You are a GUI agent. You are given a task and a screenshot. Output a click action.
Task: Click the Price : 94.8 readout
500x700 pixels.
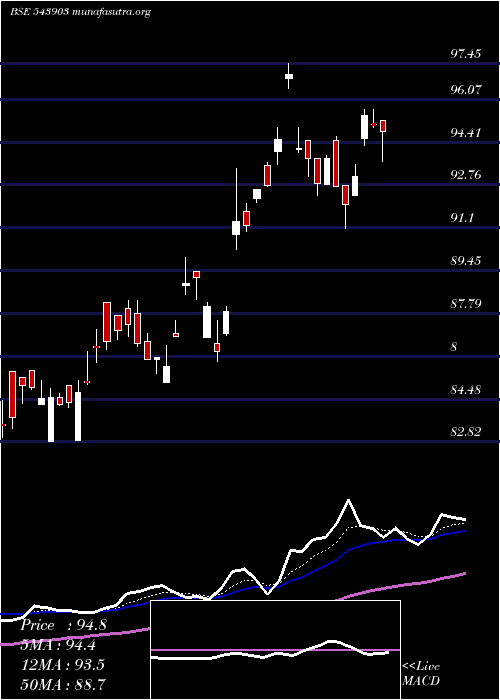coord(63,625)
